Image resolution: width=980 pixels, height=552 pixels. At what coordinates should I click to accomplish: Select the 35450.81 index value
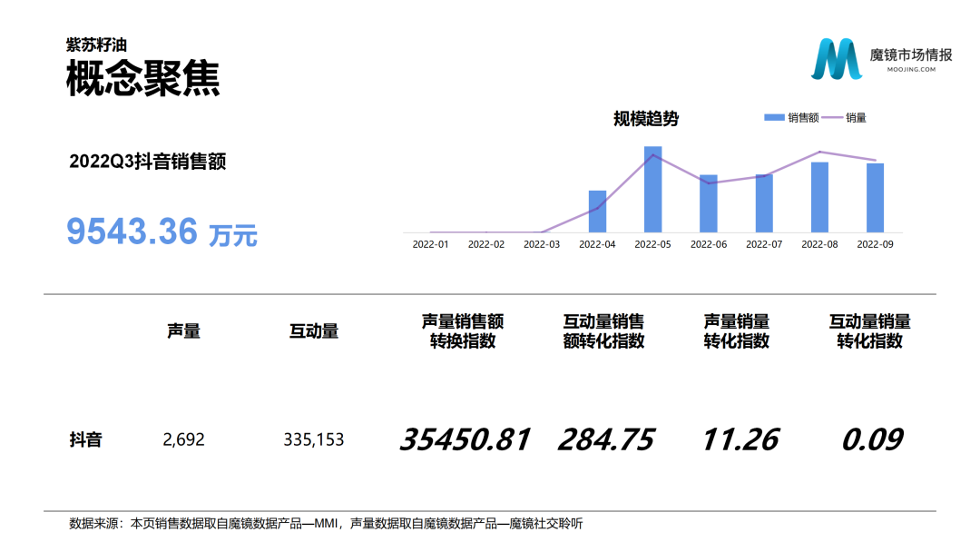(x=465, y=439)
